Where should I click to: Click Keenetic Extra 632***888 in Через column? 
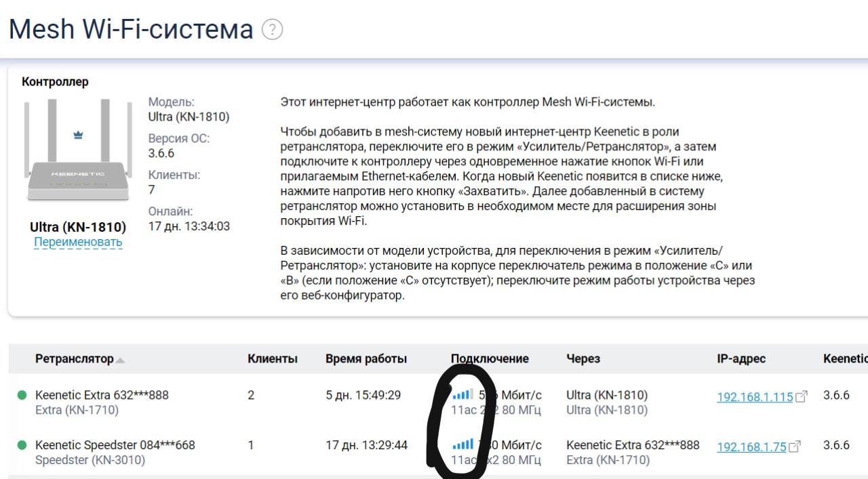point(633,445)
